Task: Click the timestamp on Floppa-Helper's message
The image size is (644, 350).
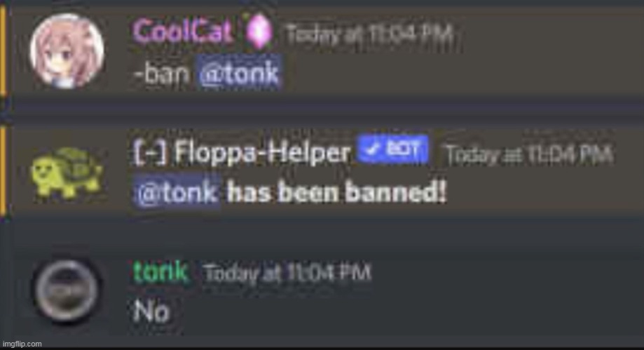Action: click(x=529, y=155)
